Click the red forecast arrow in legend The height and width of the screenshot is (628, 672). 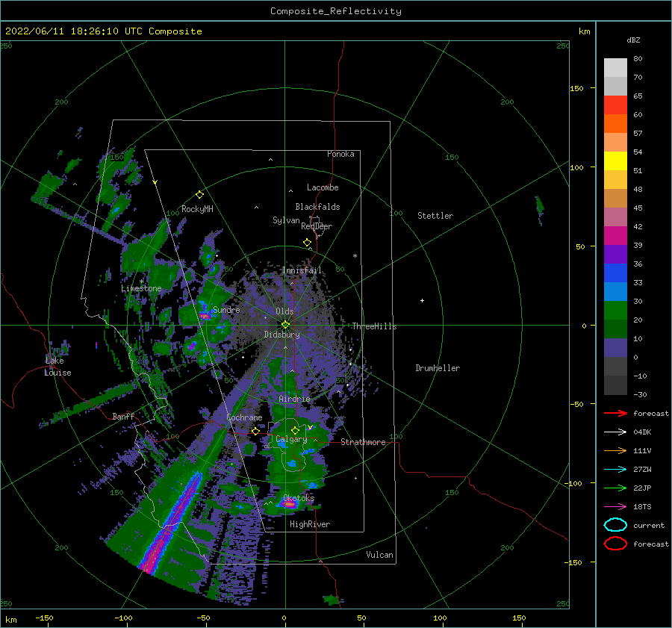click(615, 413)
